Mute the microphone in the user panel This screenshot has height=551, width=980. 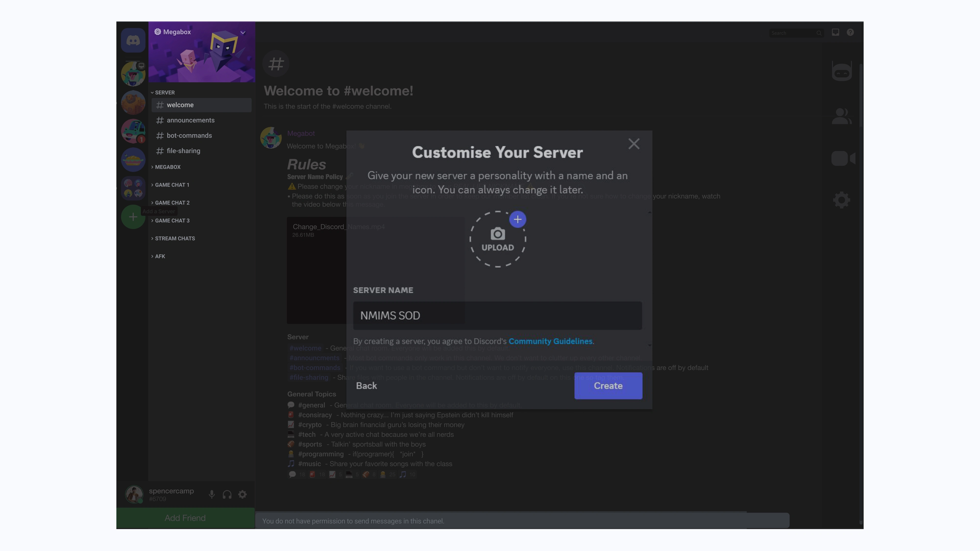click(212, 494)
